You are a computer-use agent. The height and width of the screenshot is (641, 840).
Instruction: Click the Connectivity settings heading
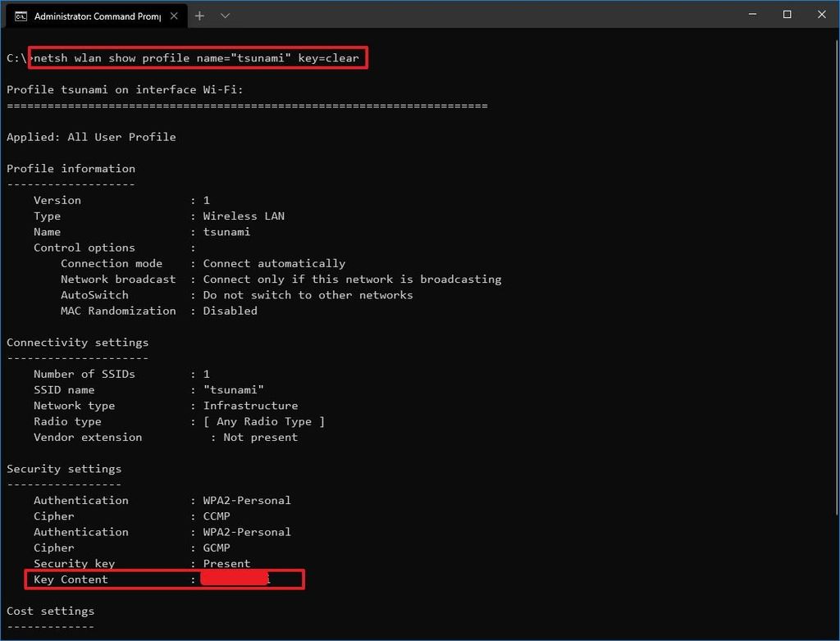click(77, 342)
